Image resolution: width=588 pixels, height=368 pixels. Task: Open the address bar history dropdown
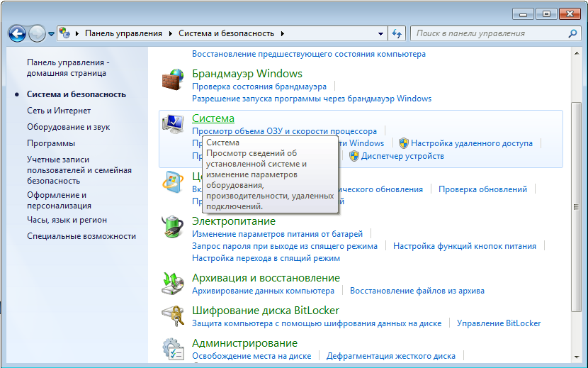pos(380,33)
